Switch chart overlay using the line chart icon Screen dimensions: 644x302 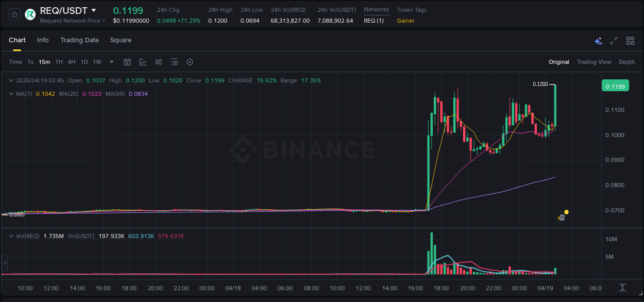click(x=143, y=62)
